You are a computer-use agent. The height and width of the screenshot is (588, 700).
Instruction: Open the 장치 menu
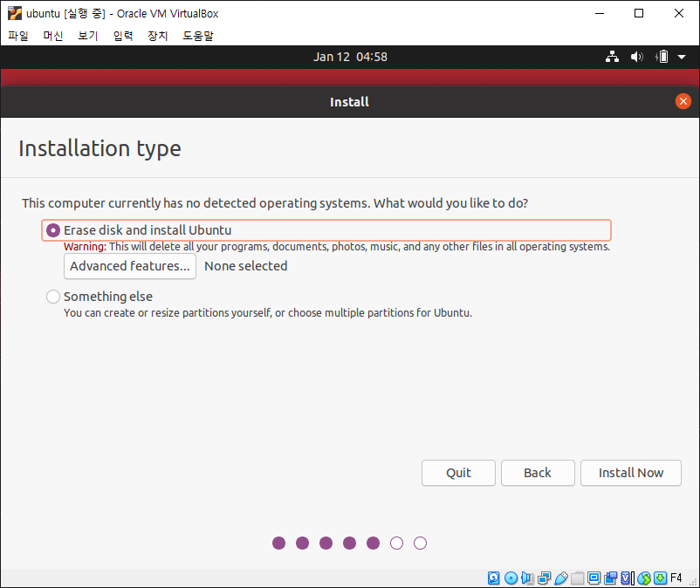pos(158,36)
